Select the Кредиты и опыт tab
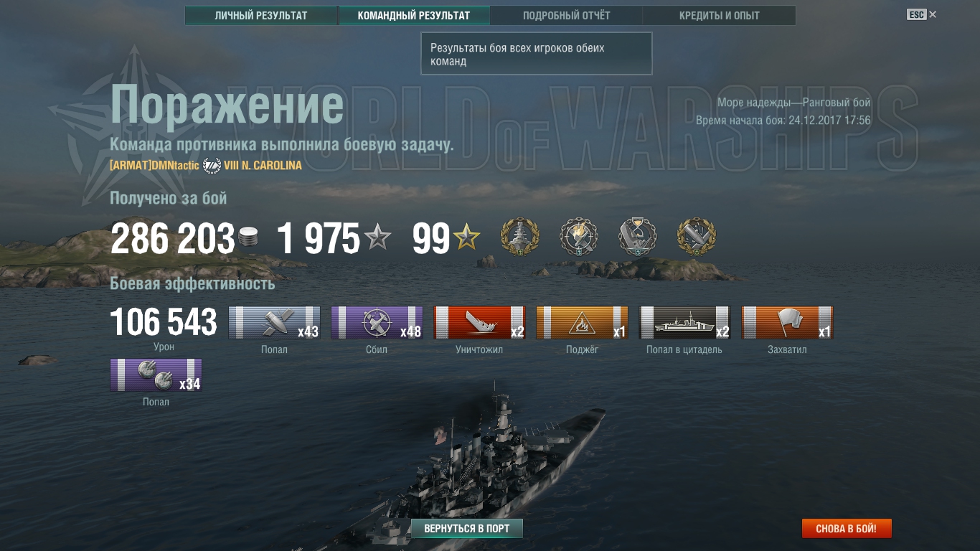This screenshot has width=980, height=551. click(720, 15)
